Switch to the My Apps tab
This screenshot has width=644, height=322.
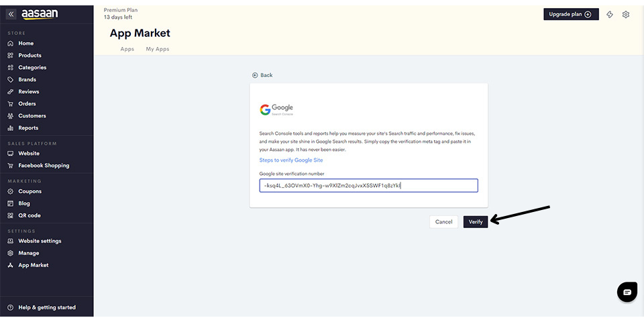tap(158, 49)
